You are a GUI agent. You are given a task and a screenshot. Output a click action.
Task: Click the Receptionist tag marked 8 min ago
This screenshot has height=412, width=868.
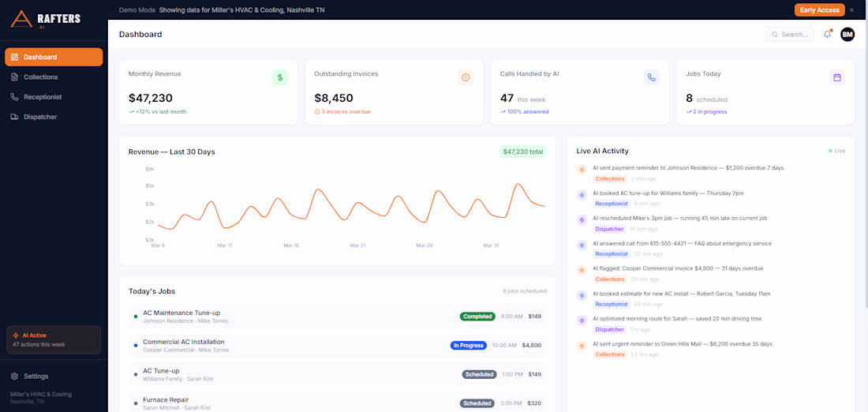pyautogui.click(x=612, y=204)
